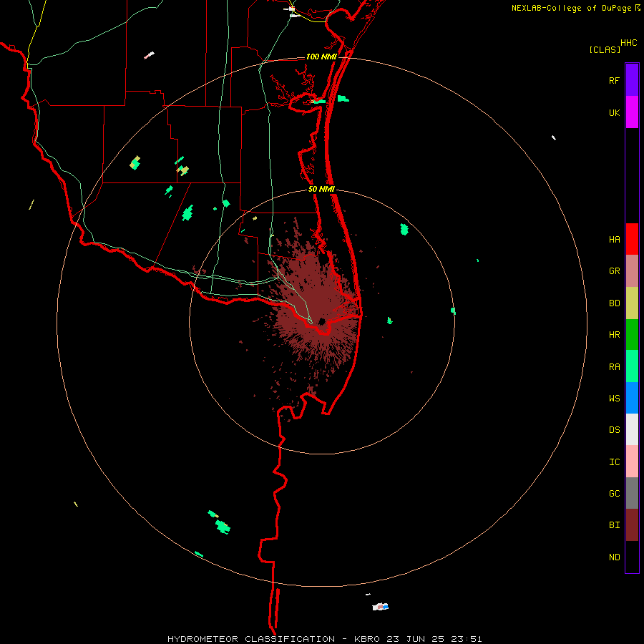
Task: Click the RF purple legend swatch
Action: point(632,80)
